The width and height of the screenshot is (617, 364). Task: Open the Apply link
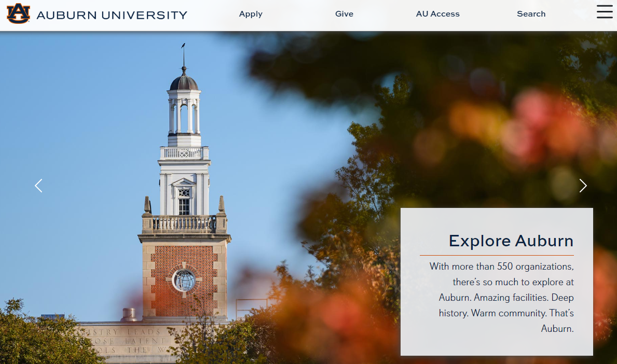point(251,14)
